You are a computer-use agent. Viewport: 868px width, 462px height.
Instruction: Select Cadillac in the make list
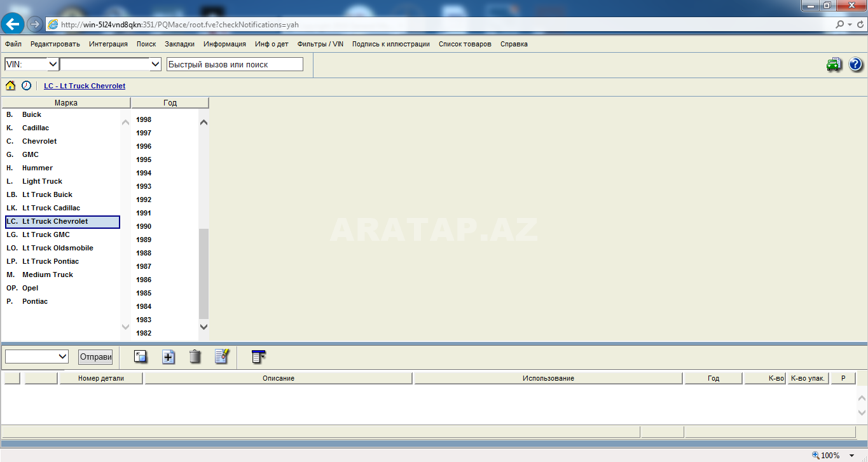tap(62, 128)
